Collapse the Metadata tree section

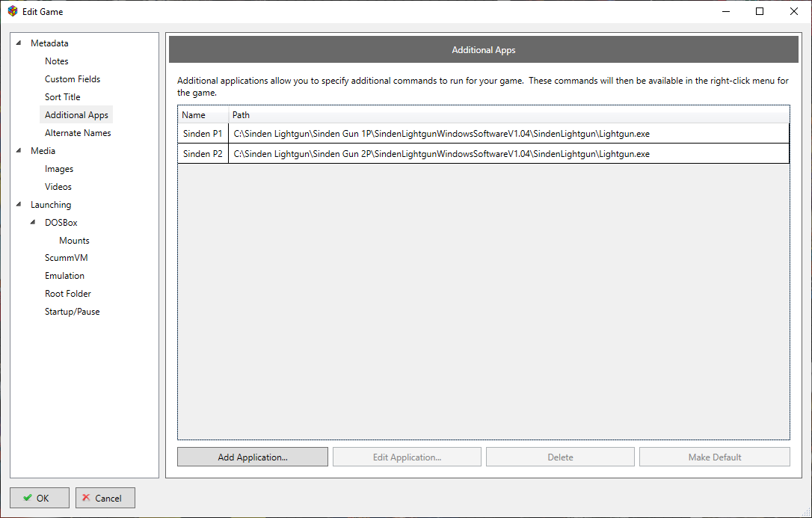coord(19,43)
